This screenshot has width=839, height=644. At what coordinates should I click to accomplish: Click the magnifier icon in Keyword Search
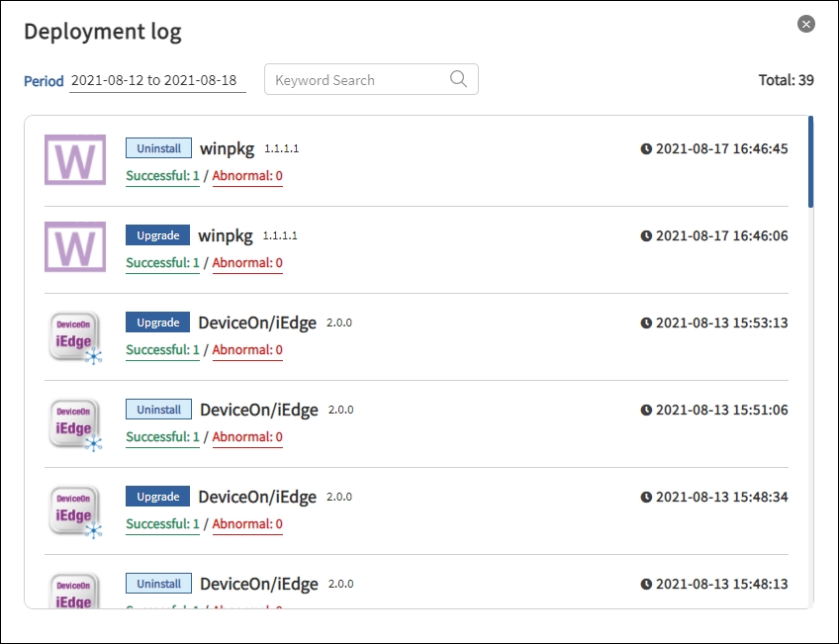tap(458, 80)
